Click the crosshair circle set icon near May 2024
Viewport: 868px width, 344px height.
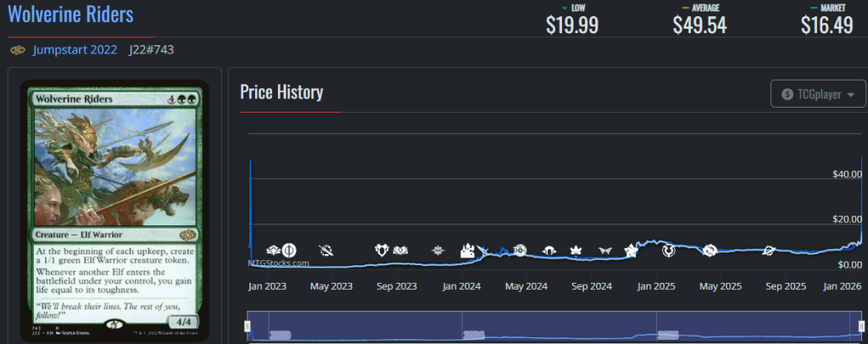pyautogui.click(x=520, y=250)
